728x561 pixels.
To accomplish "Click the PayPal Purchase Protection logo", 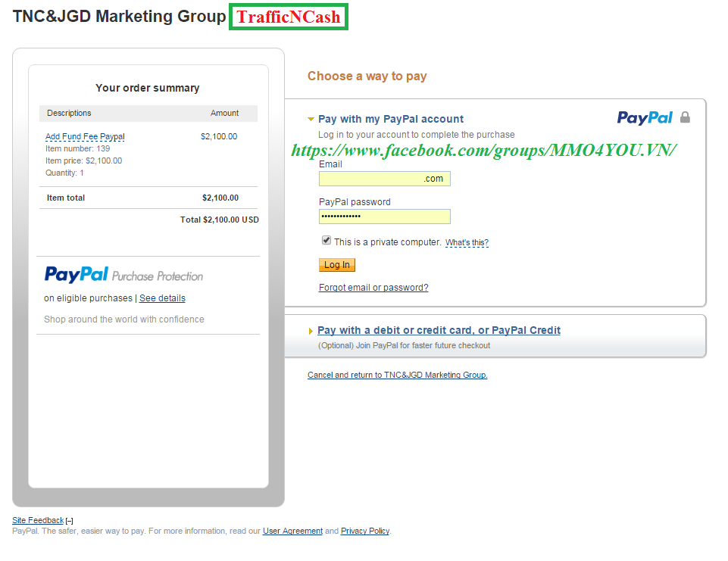I will pos(123,275).
